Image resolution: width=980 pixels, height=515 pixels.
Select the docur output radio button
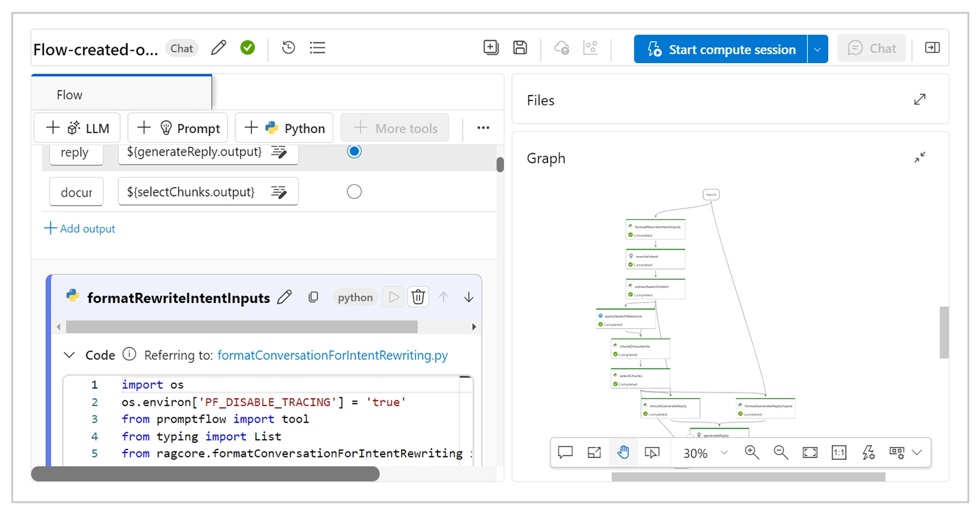coord(354,192)
